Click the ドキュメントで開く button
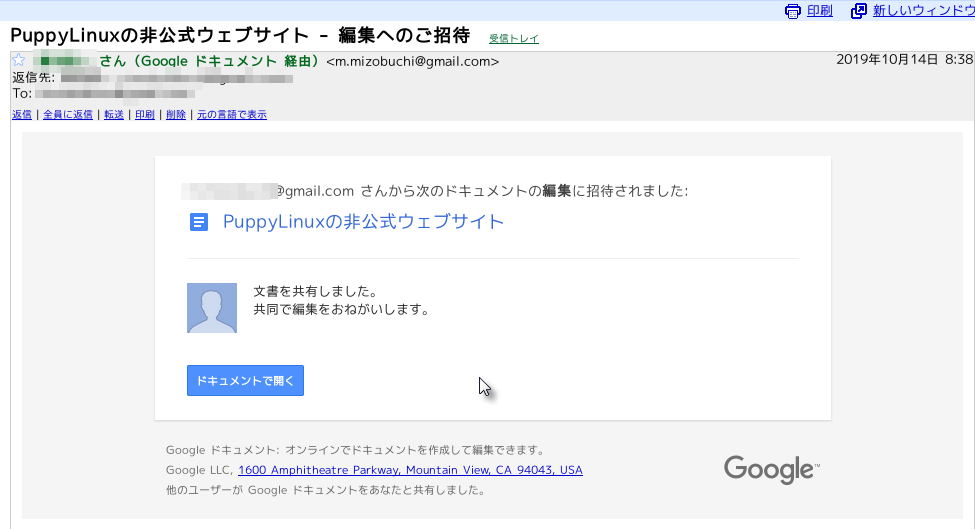The height and width of the screenshot is (529, 975). click(x=246, y=380)
